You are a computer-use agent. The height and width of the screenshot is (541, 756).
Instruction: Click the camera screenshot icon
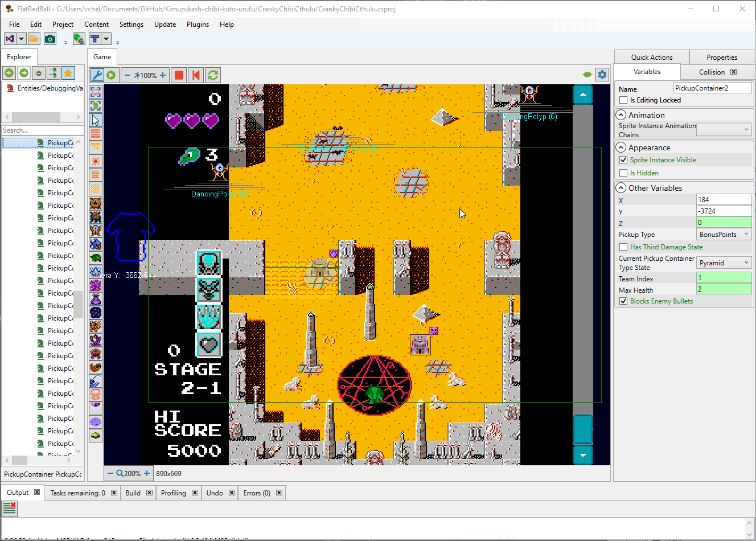tap(50, 39)
